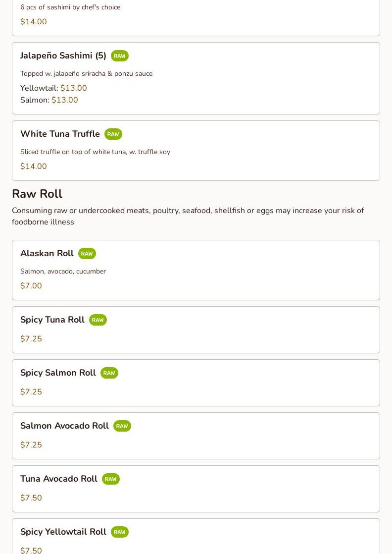Click RAW badge beside Jalapeño Sashimi
The height and width of the screenshot is (554, 392).
tap(119, 56)
